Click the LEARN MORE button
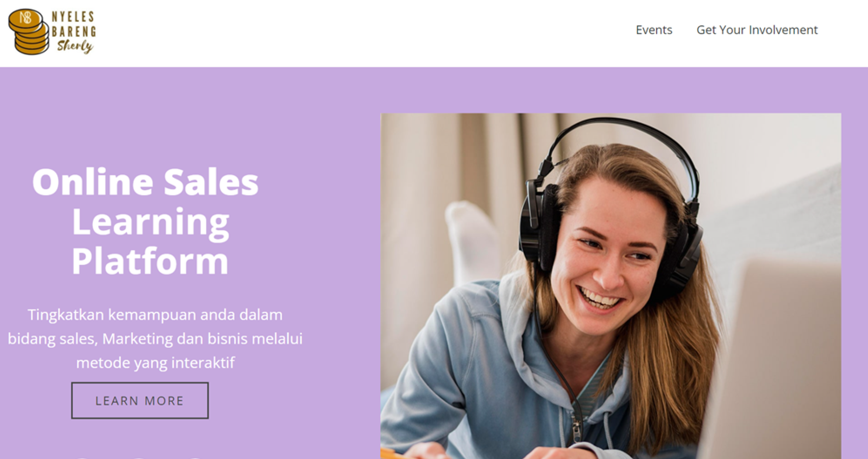 point(140,401)
